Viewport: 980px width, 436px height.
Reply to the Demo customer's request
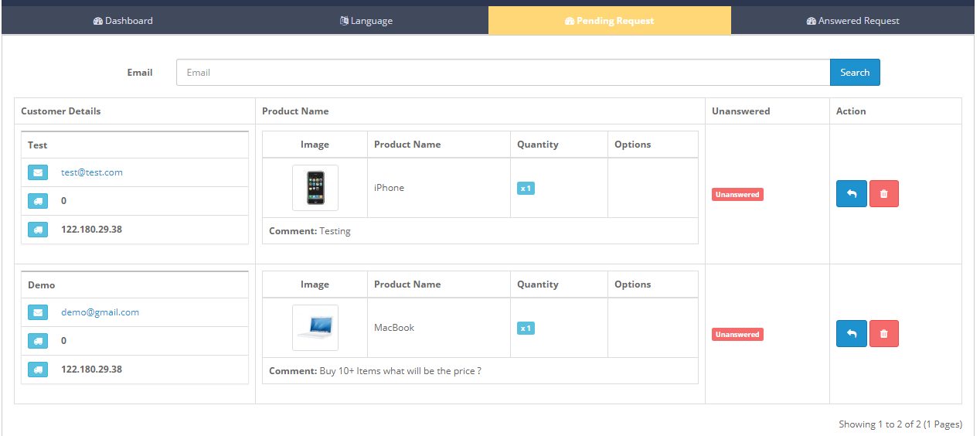coord(852,334)
